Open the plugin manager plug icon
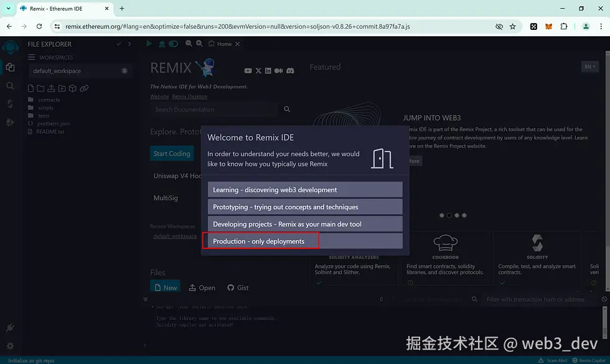 (x=10, y=328)
